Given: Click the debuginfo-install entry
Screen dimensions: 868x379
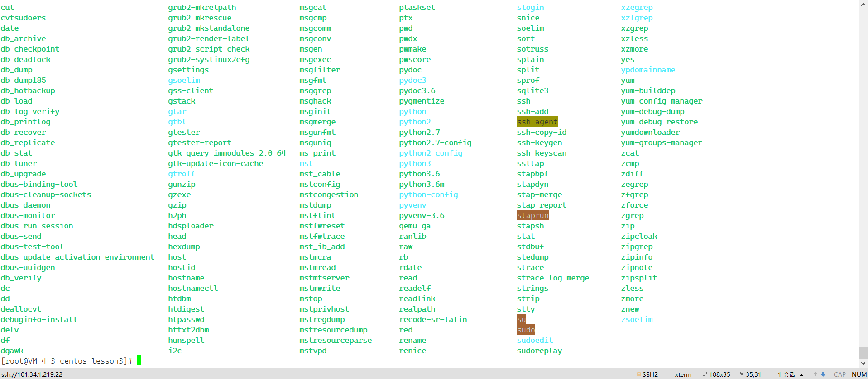Looking at the screenshot, I should coord(39,319).
